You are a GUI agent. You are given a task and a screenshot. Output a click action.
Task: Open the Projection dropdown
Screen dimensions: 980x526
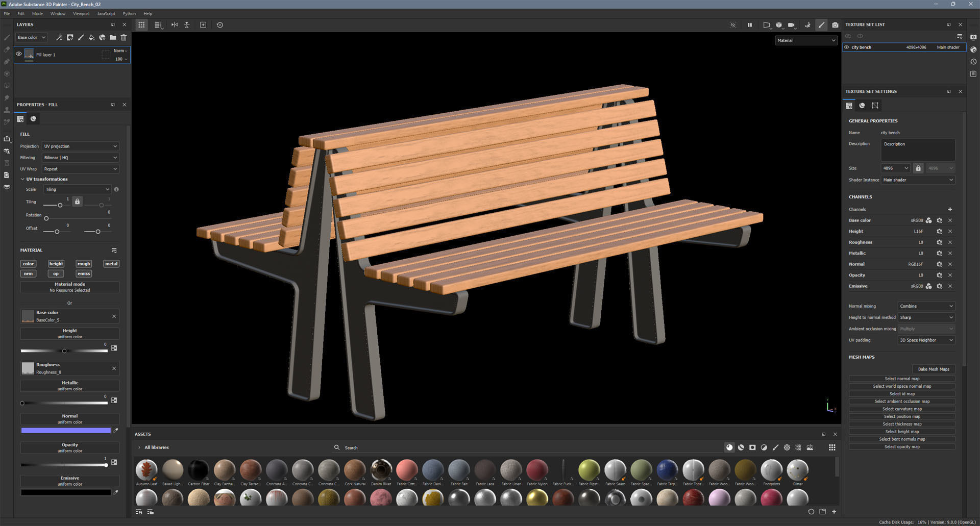[x=80, y=146]
